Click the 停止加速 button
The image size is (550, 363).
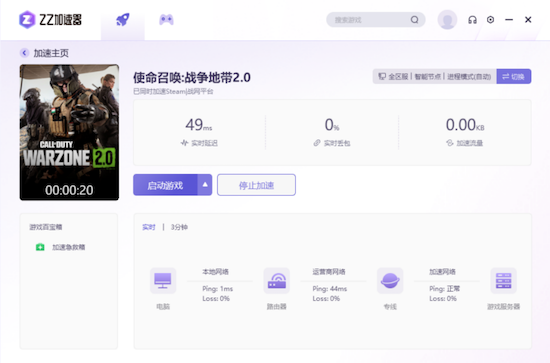[x=256, y=185]
